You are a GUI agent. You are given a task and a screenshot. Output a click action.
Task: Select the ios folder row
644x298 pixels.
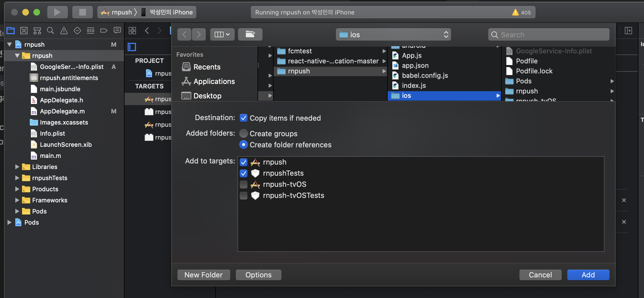click(x=444, y=96)
